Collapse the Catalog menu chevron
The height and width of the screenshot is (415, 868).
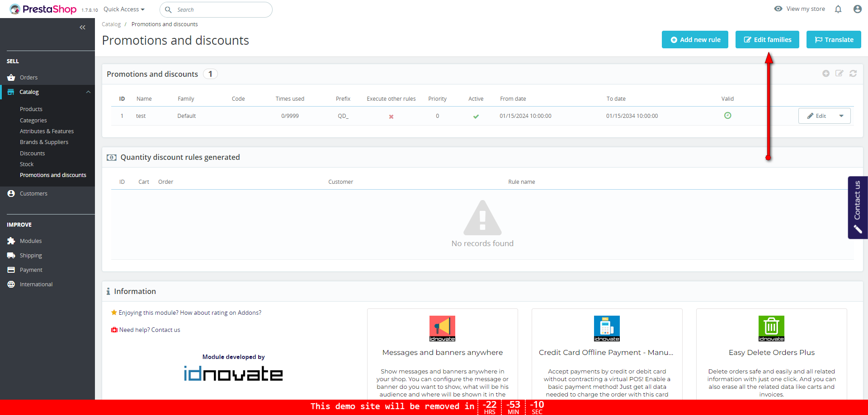tap(88, 92)
